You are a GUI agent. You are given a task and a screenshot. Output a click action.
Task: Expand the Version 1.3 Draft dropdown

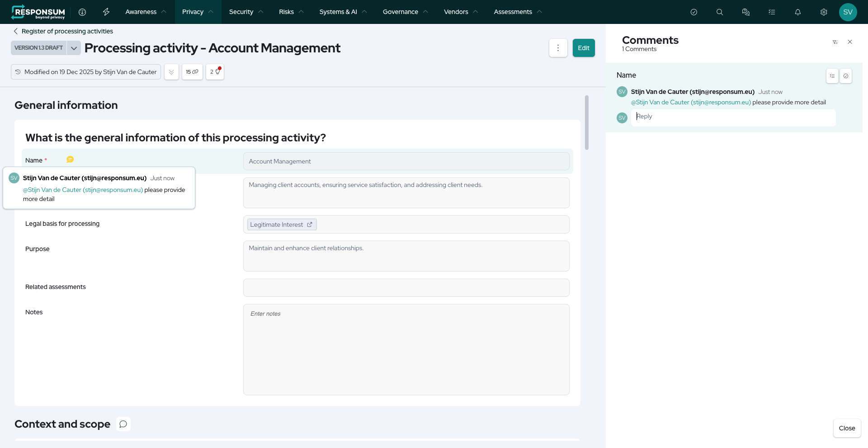(74, 48)
